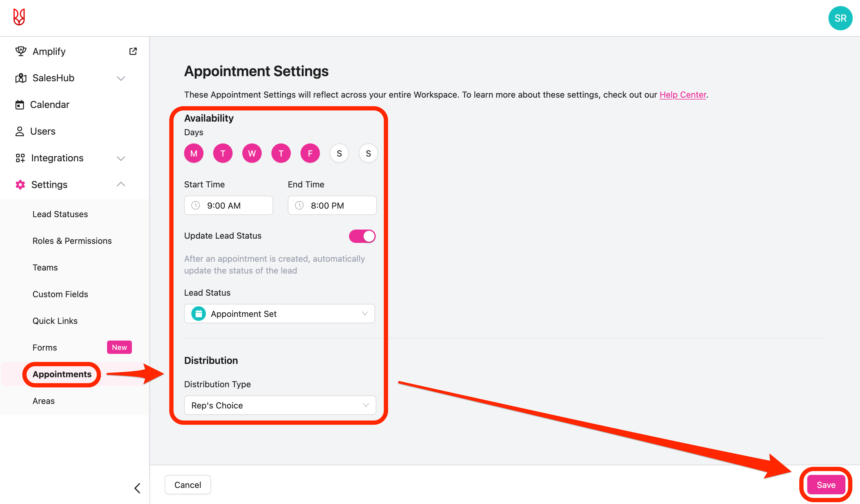Click the Calendar icon in sidebar
860x504 pixels.
pos(20,105)
